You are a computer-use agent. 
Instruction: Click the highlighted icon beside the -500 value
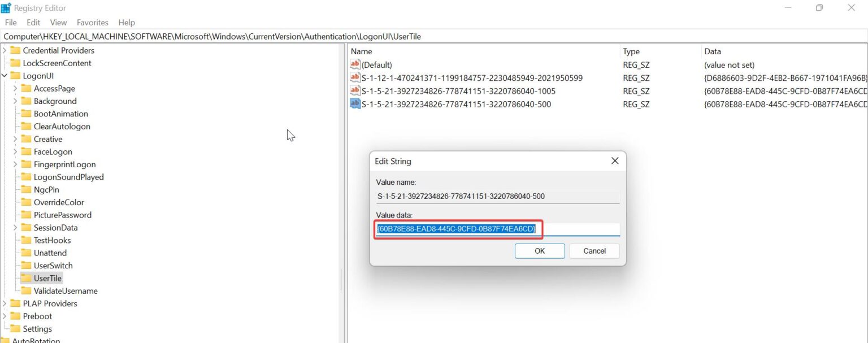(355, 104)
